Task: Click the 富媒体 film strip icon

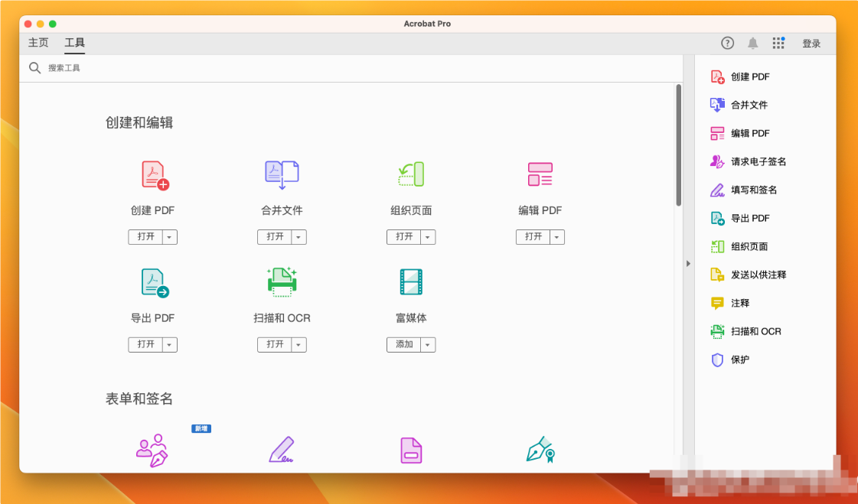Action: tap(411, 282)
